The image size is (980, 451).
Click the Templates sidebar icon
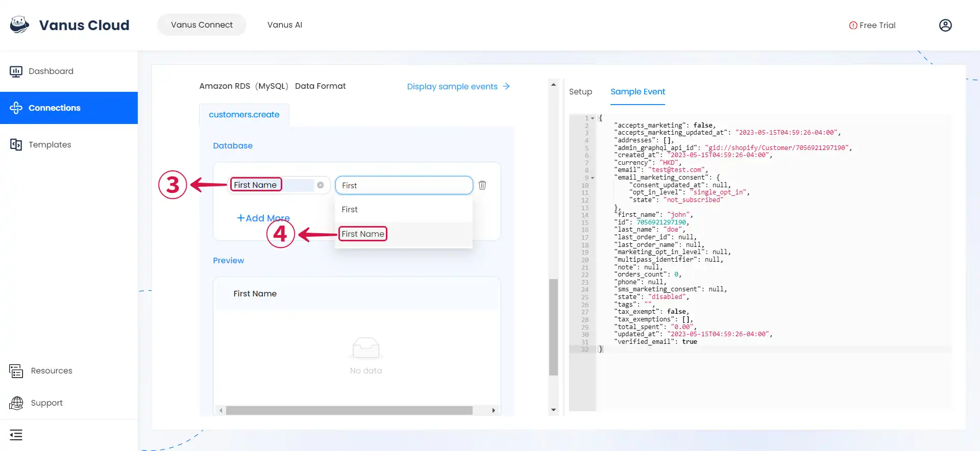pyautogui.click(x=16, y=144)
